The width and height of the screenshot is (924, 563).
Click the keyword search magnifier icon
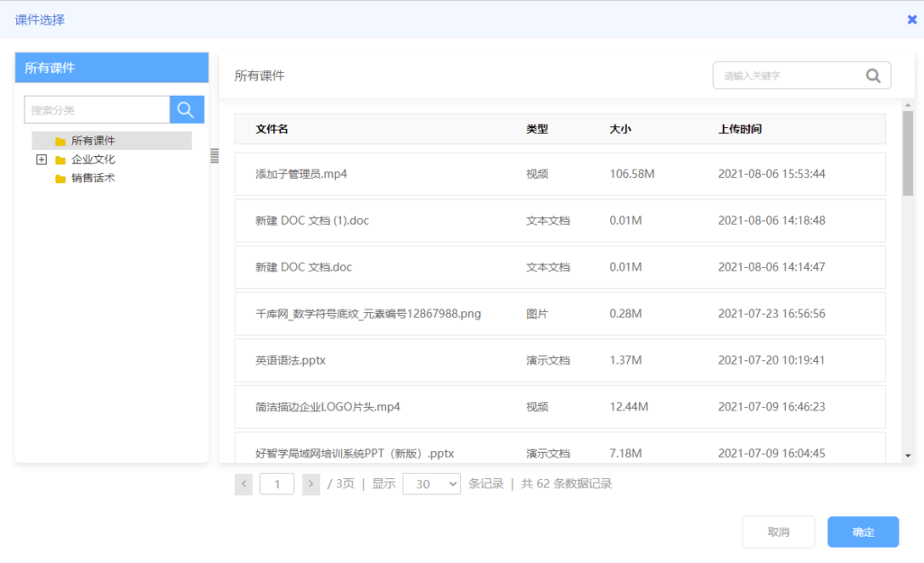click(x=873, y=76)
